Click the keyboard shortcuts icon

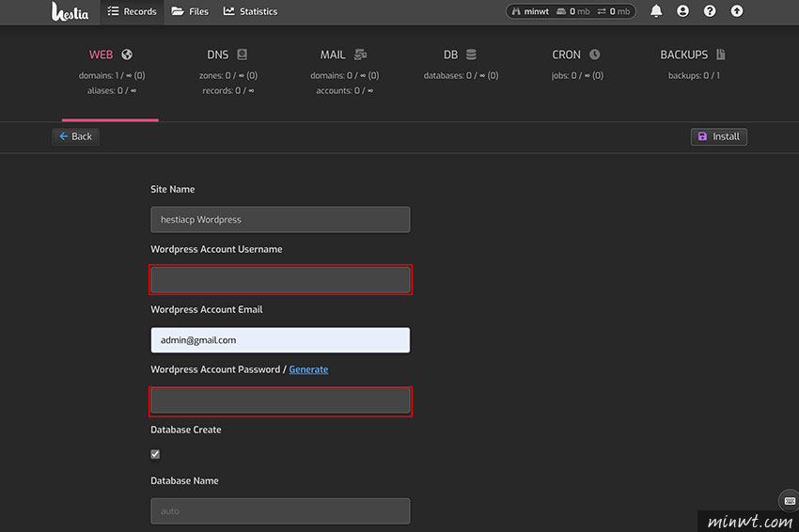pyautogui.click(x=790, y=500)
